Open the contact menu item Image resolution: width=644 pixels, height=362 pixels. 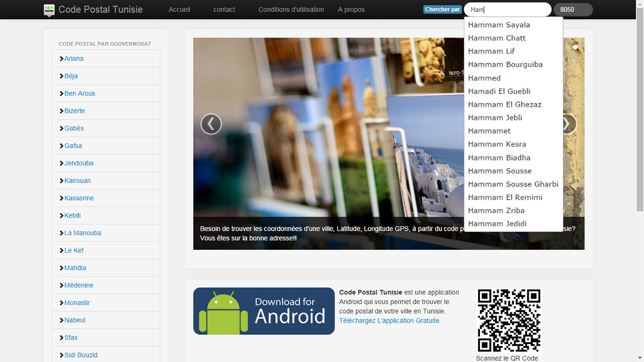click(224, 9)
